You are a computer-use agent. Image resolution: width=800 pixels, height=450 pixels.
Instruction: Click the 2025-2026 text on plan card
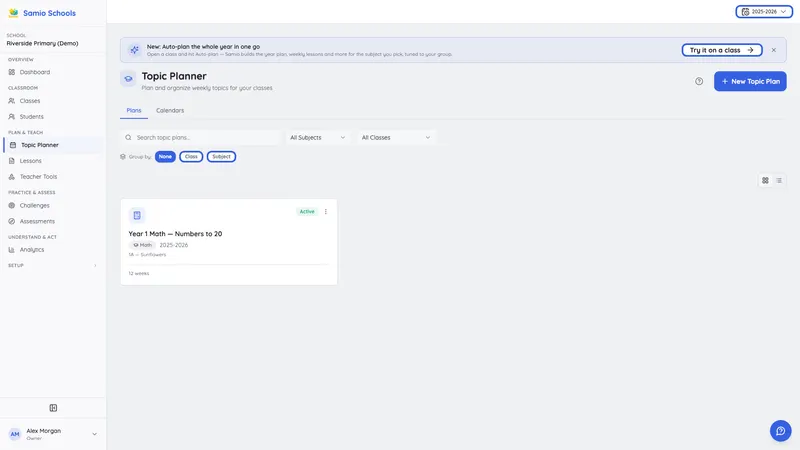point(174,245)
